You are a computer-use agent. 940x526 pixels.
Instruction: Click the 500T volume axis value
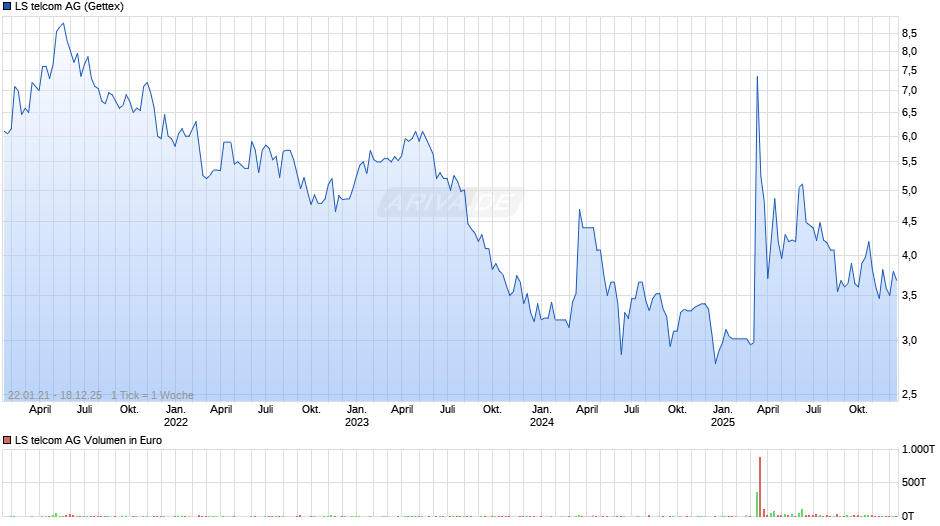[x=914, y=482]
